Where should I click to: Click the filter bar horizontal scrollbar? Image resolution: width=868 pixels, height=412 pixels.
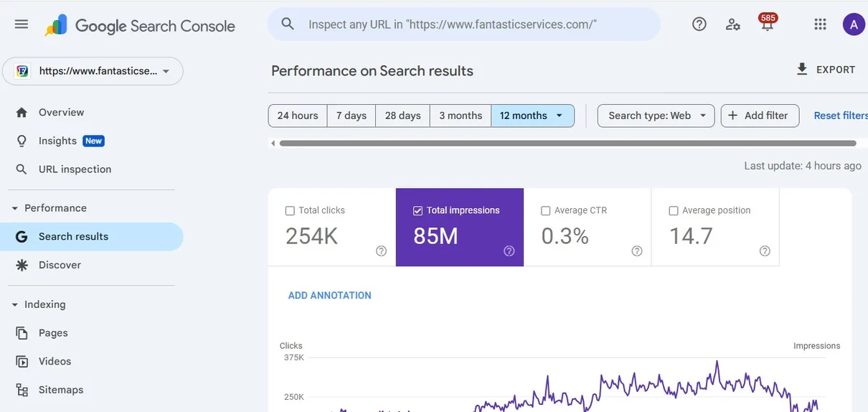567,144
